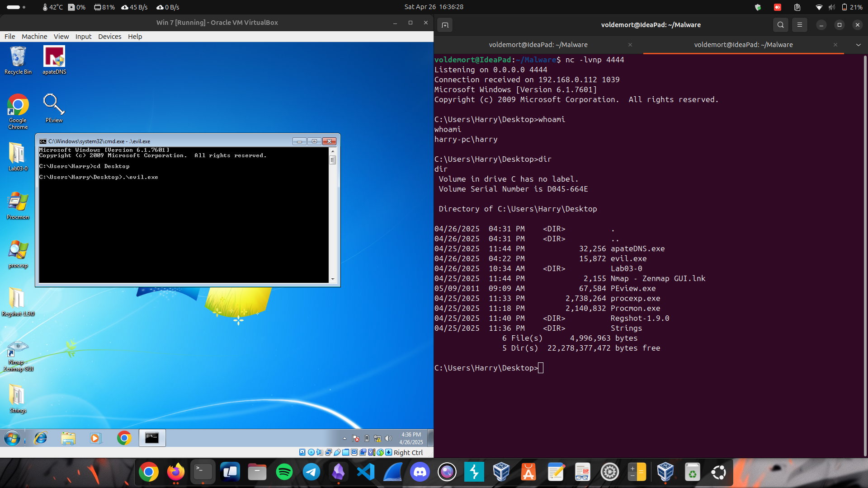Select the Lab03-0 folder on desktop

(18, 157)
